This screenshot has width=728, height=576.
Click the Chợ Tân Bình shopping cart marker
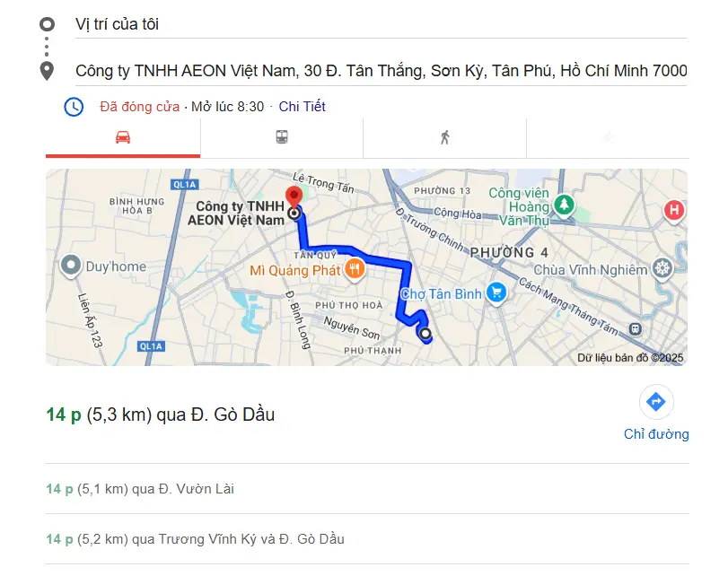(x=496, y=292)
